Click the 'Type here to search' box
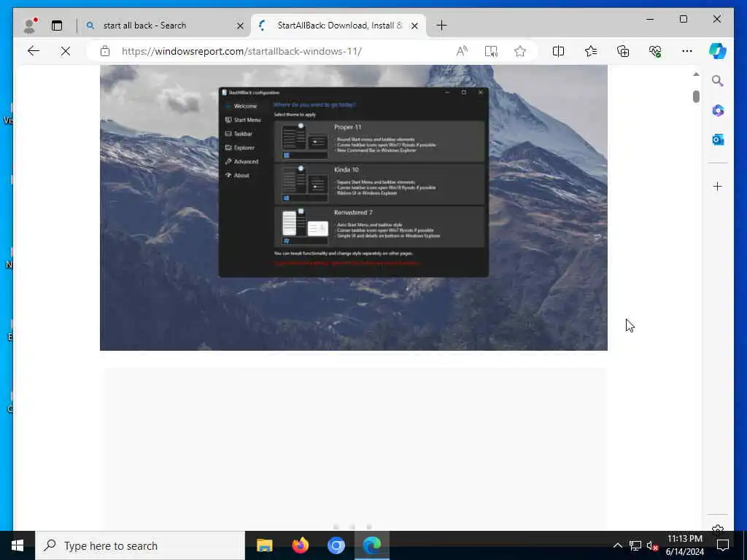 (140, 545)
